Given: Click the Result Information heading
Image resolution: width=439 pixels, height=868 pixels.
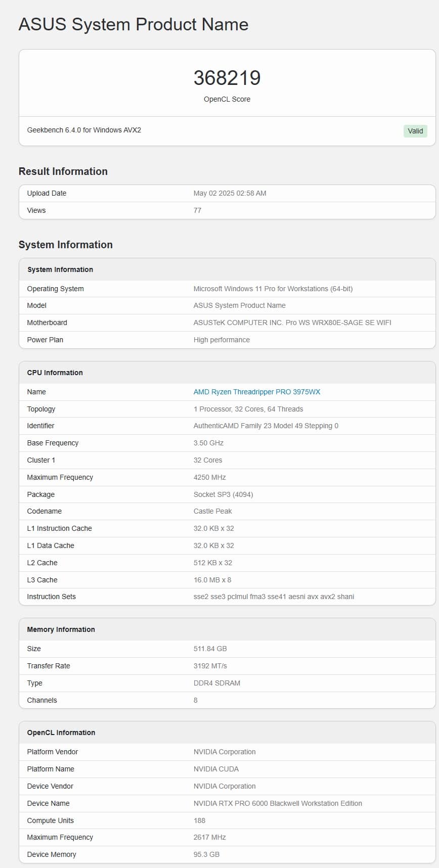Looking at the screenshot, I should click(x=63, y=171).
